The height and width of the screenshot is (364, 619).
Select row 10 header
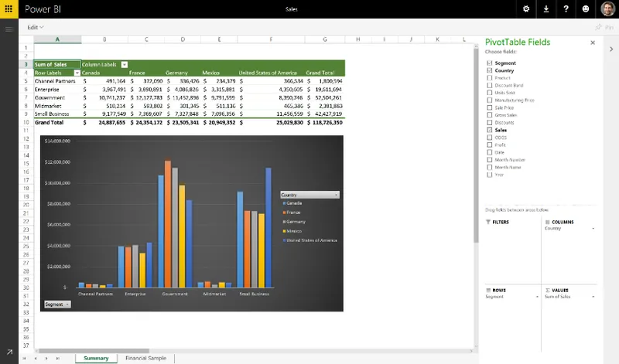pyautogui.click(x=26, y=123)
